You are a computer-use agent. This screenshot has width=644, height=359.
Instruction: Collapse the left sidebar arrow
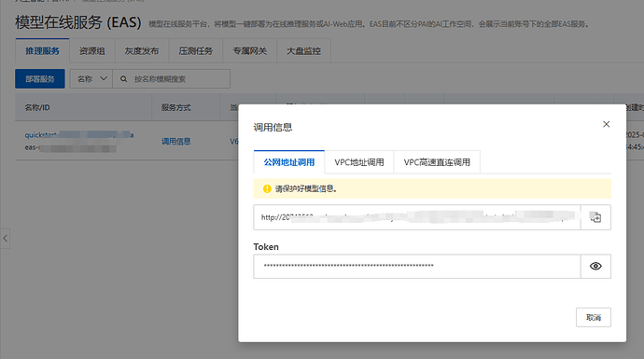5,239
